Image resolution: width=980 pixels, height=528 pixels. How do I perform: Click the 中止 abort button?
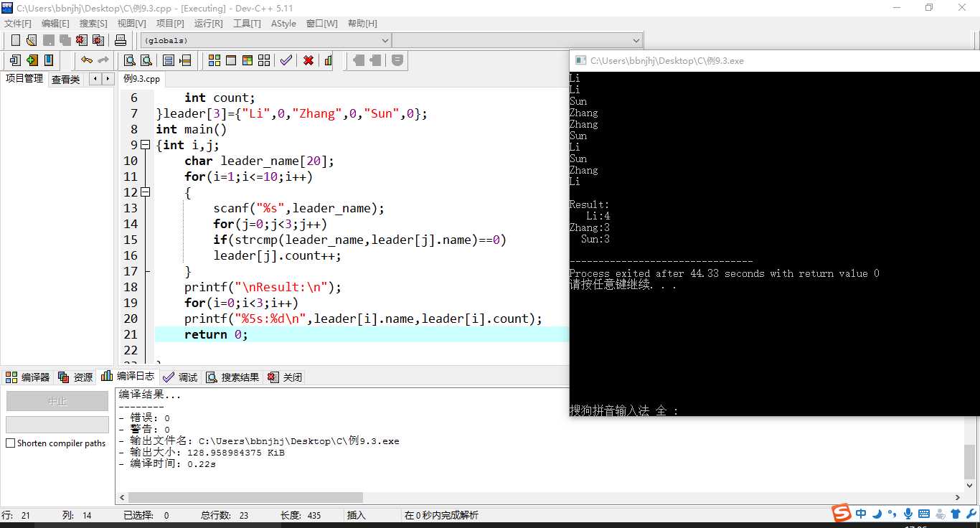point(57,401)
